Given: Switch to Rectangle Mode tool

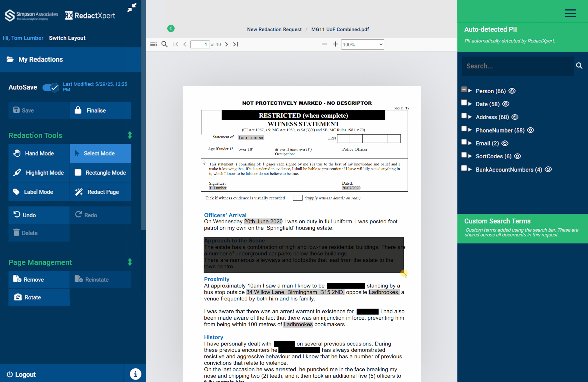Looking at the screenshot, I should tap(101, 173).
